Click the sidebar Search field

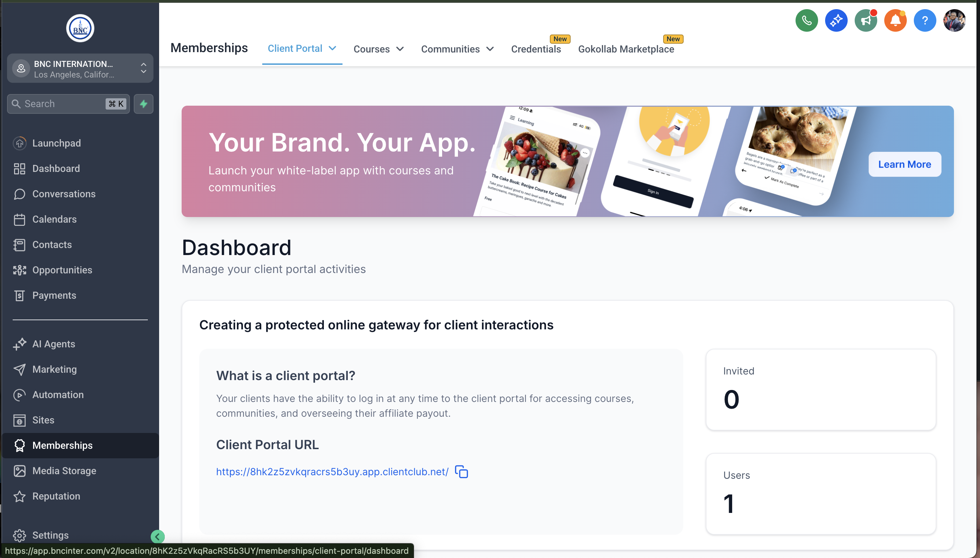(68, 104)
